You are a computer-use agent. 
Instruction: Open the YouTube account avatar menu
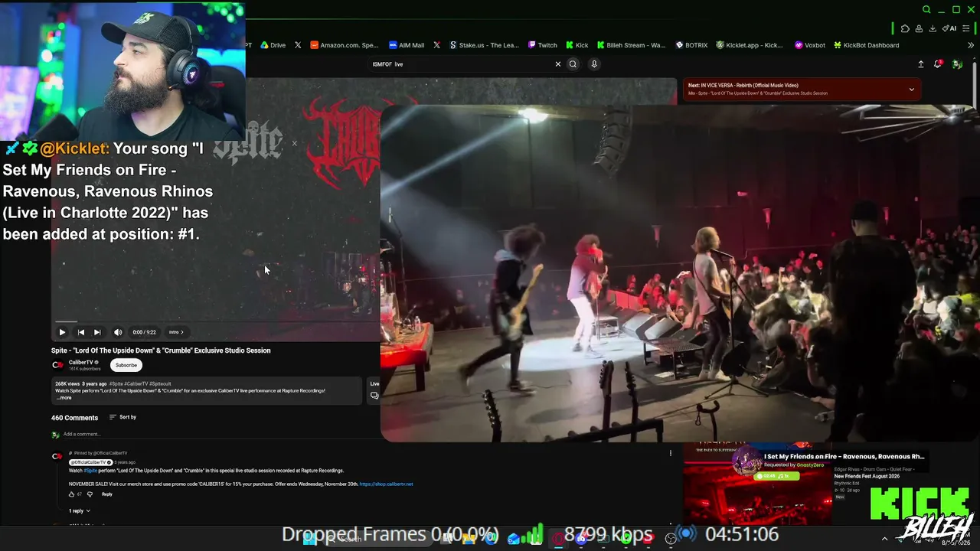[x=957, y=64]
